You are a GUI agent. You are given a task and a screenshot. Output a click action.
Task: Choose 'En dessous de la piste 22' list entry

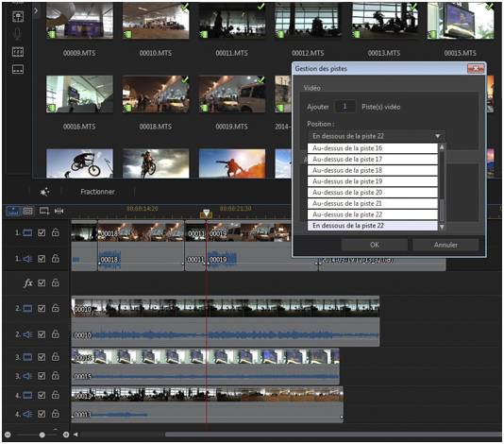pyautogui.click(x=373, y=226)
